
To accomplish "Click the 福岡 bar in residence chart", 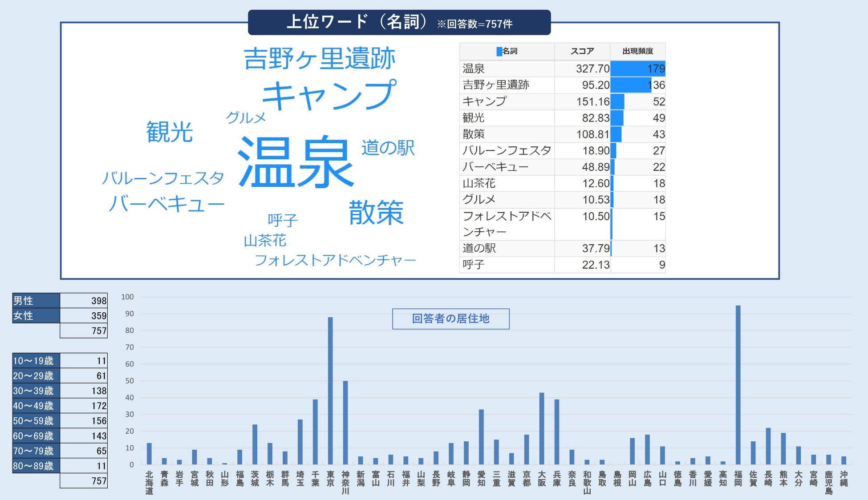I will coord(738,385).
